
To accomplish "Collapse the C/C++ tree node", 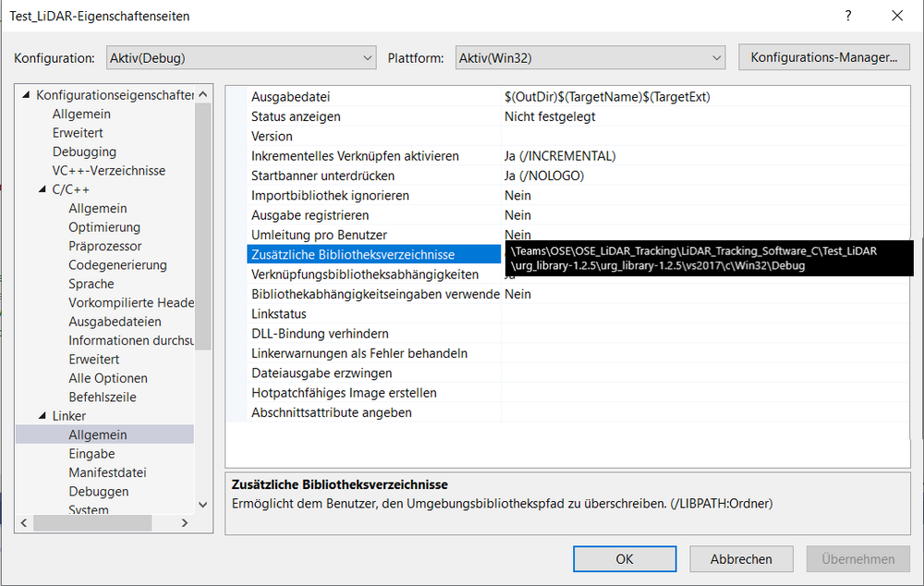I will 43,189.
